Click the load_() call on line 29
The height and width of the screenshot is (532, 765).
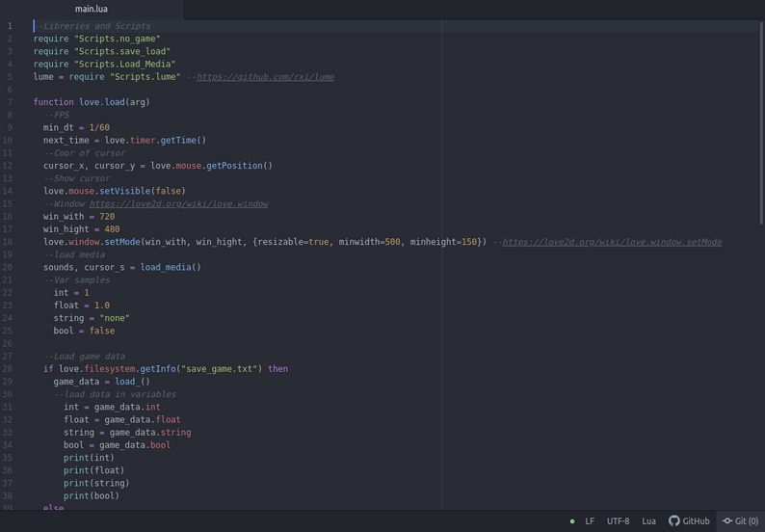click(132, 382)
